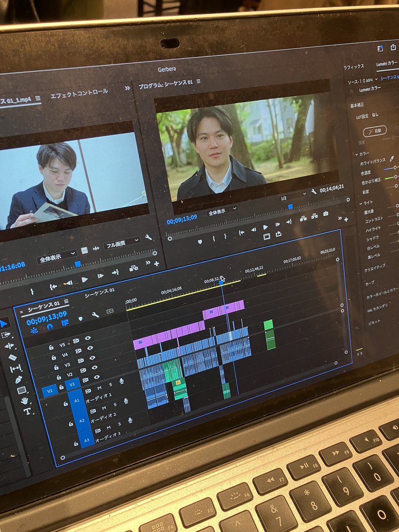399x532 pixels.
Task: Open Source monitor quality dropdown フル画質
Action: coord(122,243)
